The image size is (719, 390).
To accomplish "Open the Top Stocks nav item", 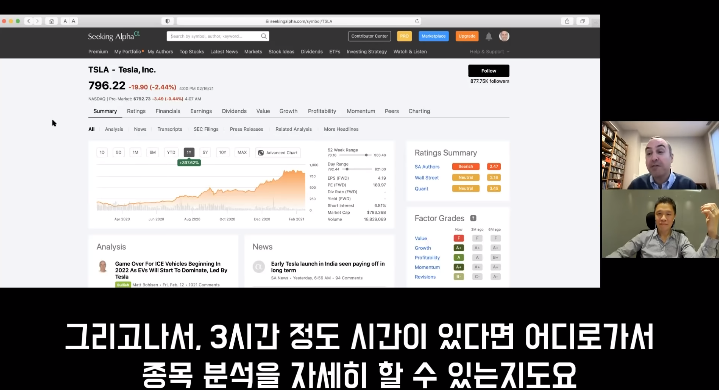I will (192, 52).
